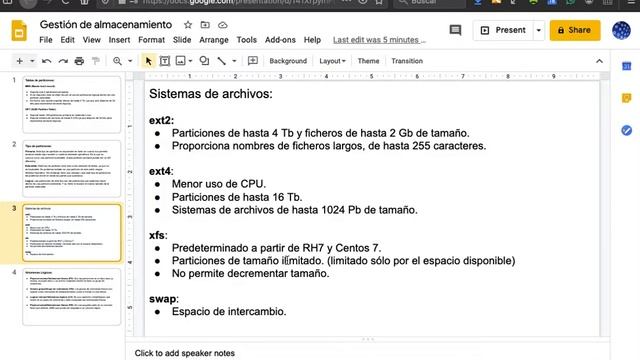Check the cloud save status icon
The image size is (640, 360).
pos(222,25)
